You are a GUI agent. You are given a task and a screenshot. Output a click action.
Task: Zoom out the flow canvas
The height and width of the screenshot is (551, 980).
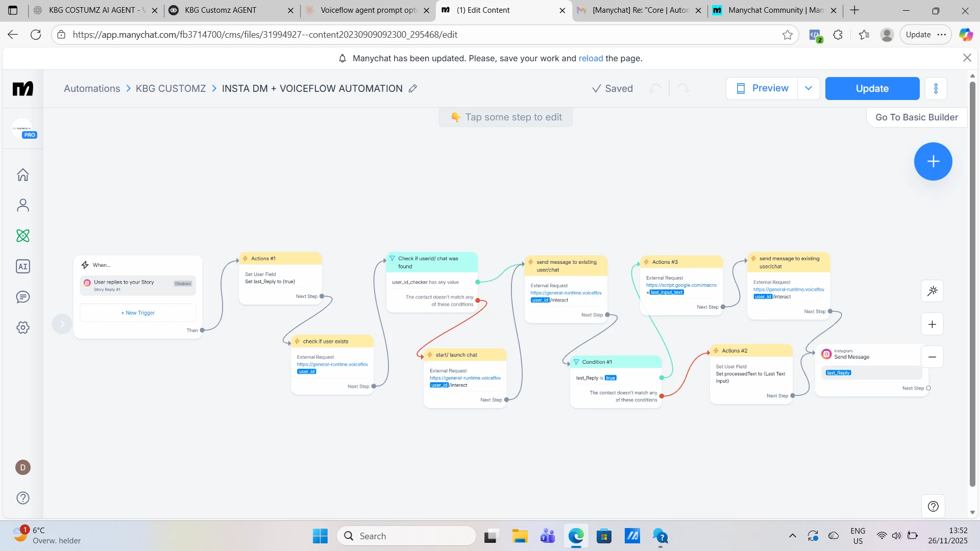pyautogui.click(x=932, y=357)
